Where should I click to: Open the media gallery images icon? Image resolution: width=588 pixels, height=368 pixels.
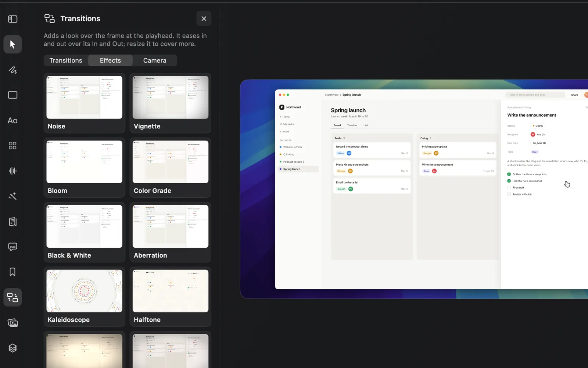pyautogui.click(x=12, y=323)
